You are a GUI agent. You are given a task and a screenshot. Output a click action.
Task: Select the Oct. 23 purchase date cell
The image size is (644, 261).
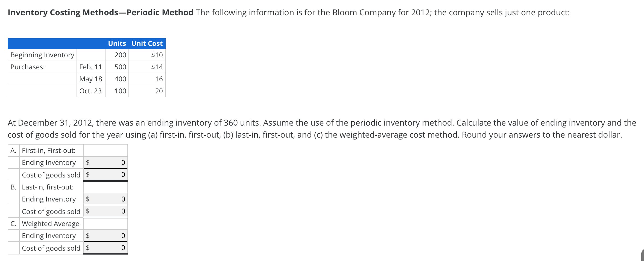tap(90, 91)
